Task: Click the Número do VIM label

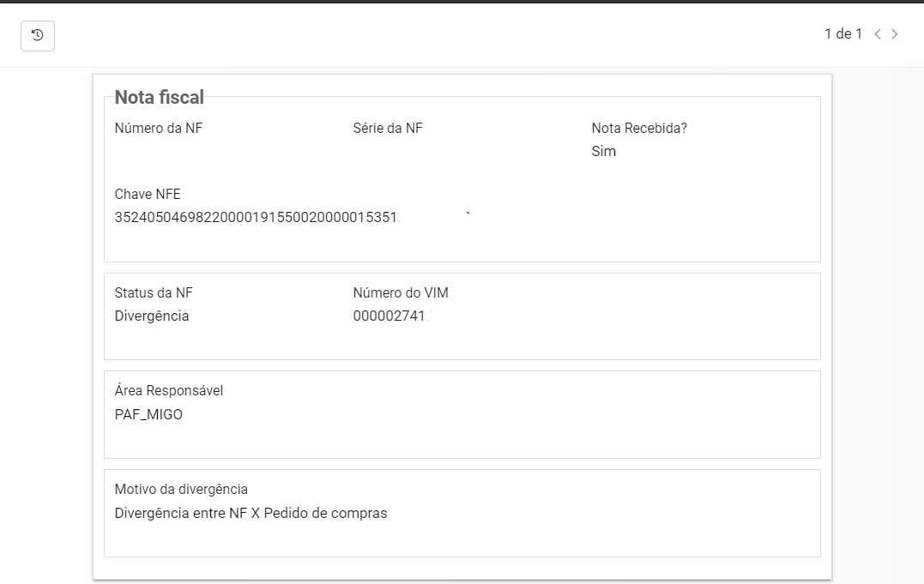Action: click(401, 293)
